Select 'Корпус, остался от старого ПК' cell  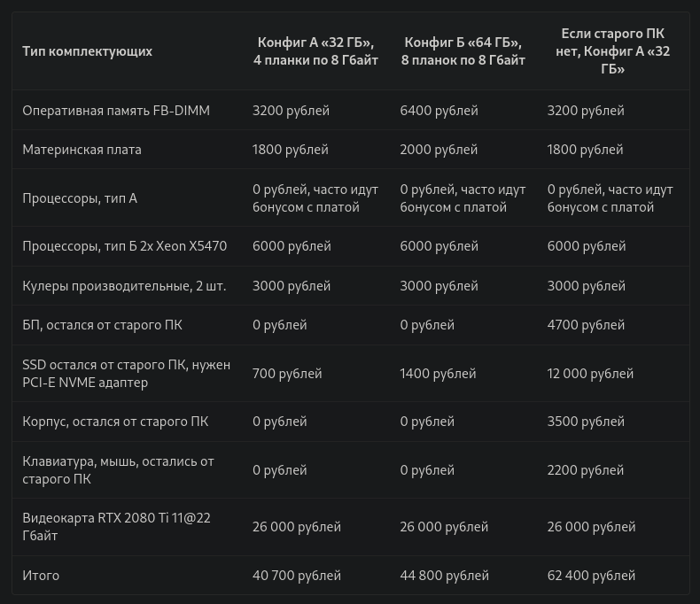115,422
